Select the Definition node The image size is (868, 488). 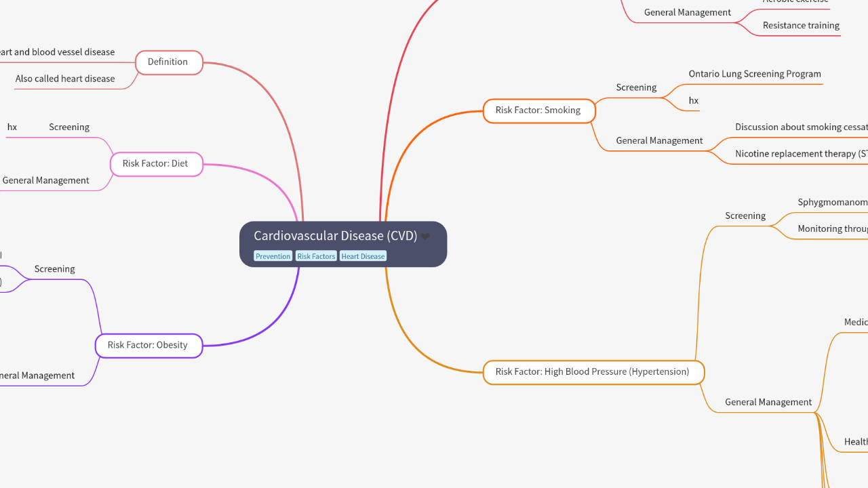[x=168, y=62]
